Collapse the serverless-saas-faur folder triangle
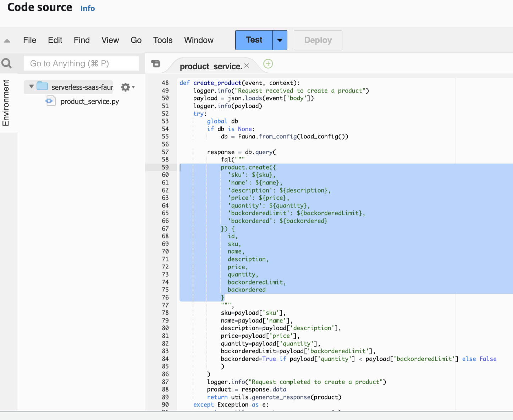Viewport: 513px width, 420px height. [x=31, y=86]
